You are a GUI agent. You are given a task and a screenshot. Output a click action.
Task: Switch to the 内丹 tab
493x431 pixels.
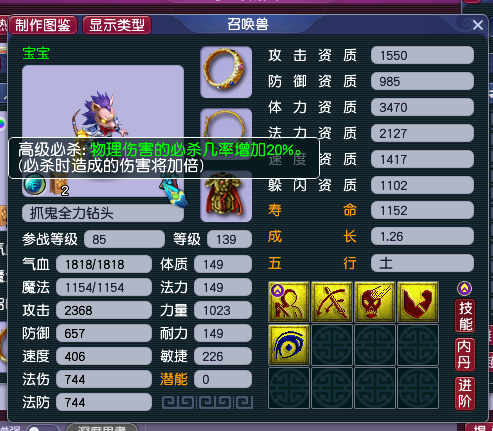point(465,354)
